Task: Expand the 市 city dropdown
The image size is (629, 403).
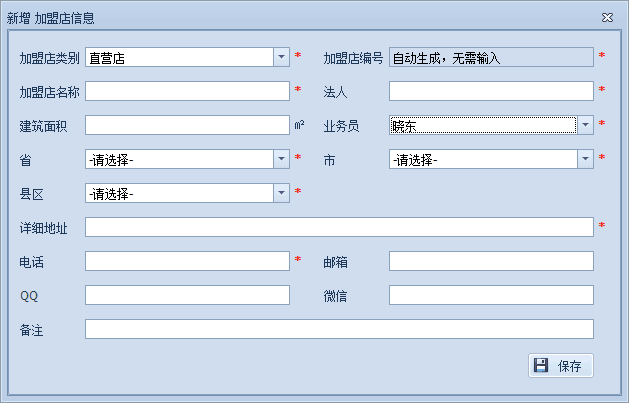Action: click(x=585, y=159)
